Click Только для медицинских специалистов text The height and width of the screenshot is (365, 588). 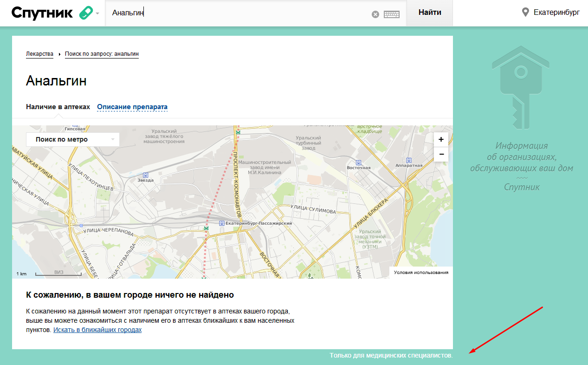point(391,355)
